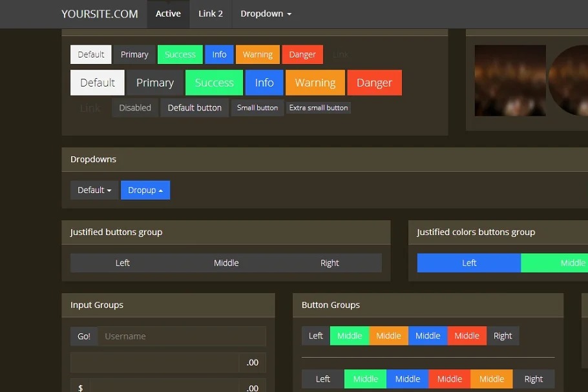The image size is (588, 392).
Task: Expand the blue Dropup button
Action: point(145,190)
